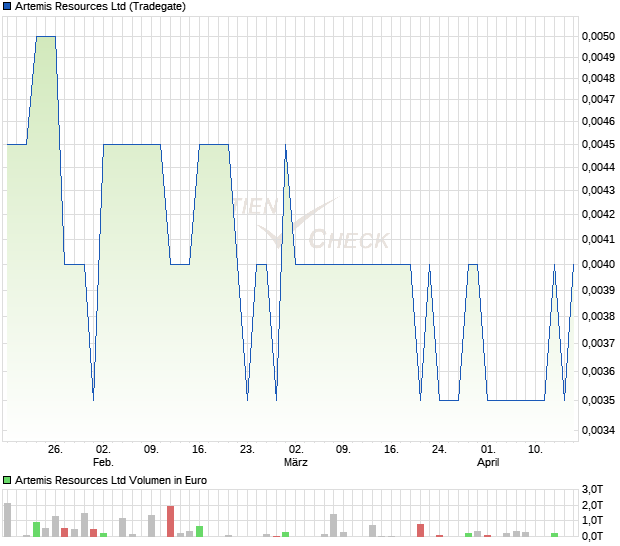
Task: Click the 0,0040 price axis label
Action: pos(598,264)
